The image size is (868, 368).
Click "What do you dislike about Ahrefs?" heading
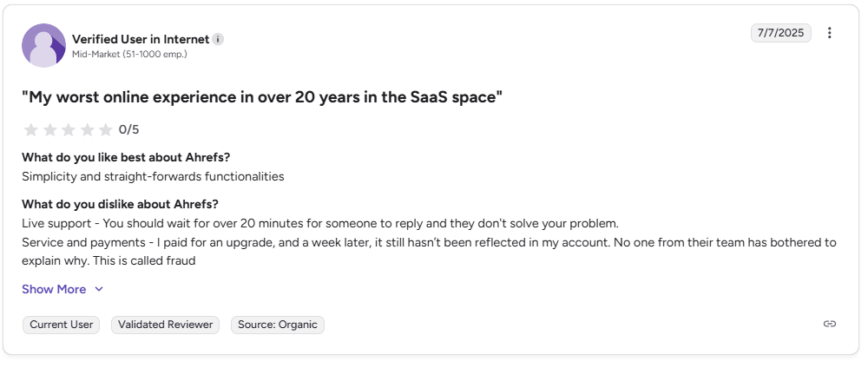click(120, 205)
